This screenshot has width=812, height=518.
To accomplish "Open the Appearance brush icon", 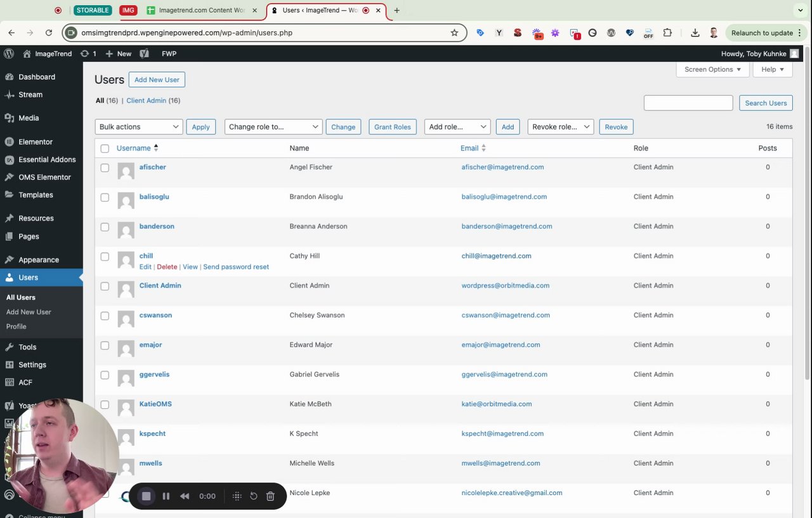I will coord(9,260).
